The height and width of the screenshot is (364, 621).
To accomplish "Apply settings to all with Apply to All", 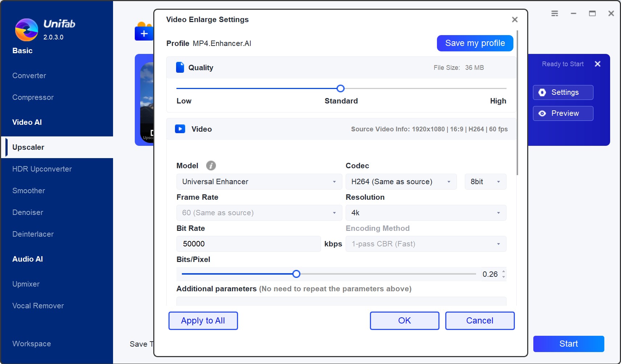I will 203,321.
